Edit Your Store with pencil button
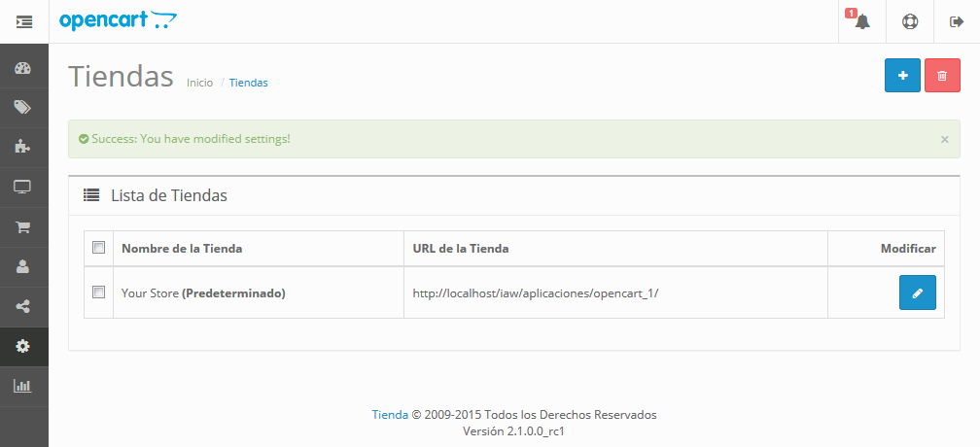Image resolution: width=980 pixels, height=447 pixels. (x=917, y=292)
